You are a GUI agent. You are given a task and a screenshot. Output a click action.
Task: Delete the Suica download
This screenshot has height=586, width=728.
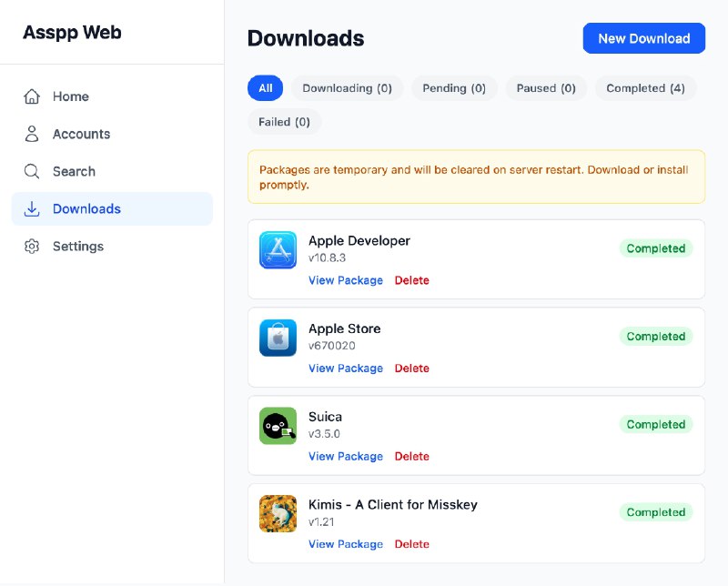coord(412,456)
